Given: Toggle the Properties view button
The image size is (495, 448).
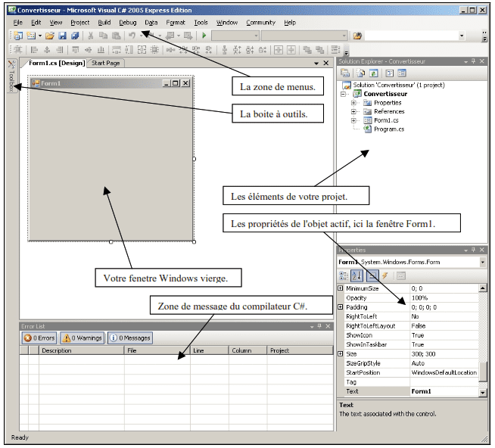Looking at the screenshot, I should (x=372, y=276).
